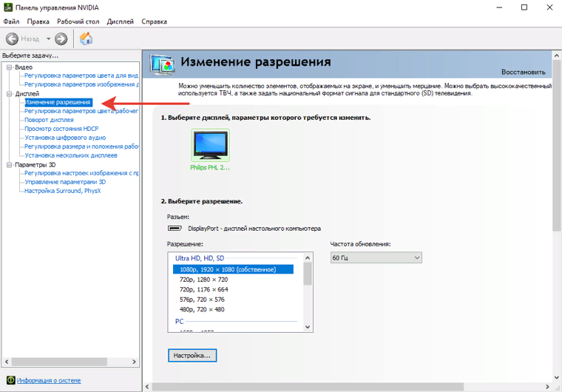Open Установка цифрового аудио
This screenshot has width=562, height=392.
pos(65,138)
